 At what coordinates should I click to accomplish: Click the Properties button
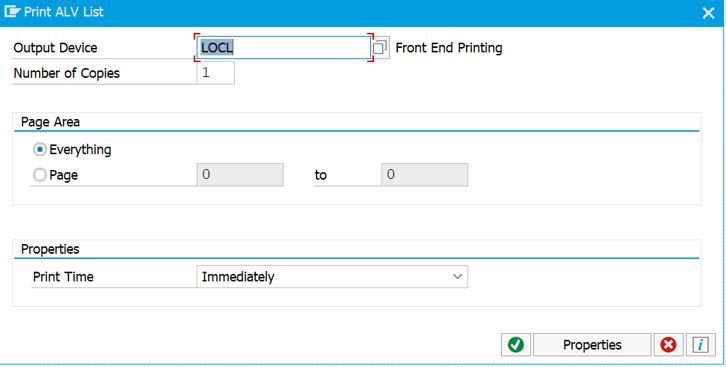pyautogui.click(x=592, y=345)
